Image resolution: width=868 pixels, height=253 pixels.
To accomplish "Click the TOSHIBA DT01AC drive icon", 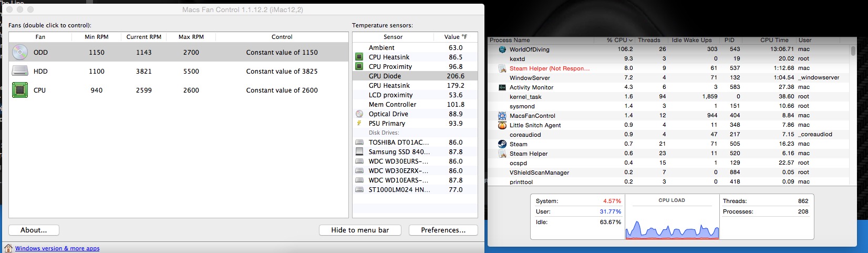I will point(359,142).
